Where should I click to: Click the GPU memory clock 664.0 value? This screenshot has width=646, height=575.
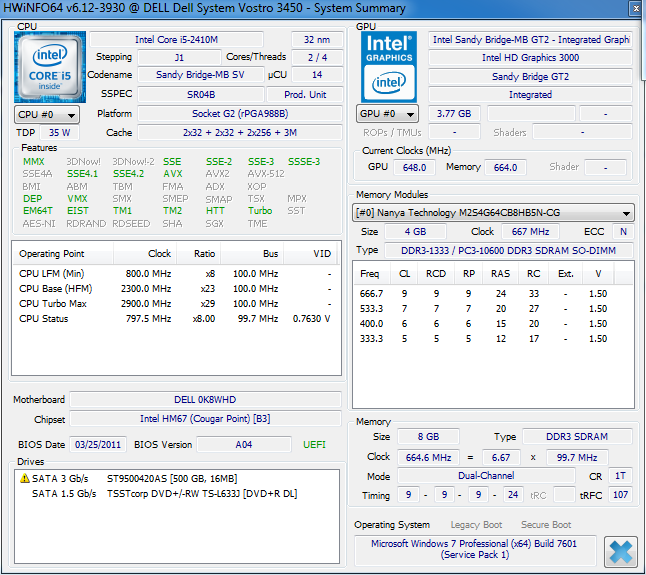[506, 167]
